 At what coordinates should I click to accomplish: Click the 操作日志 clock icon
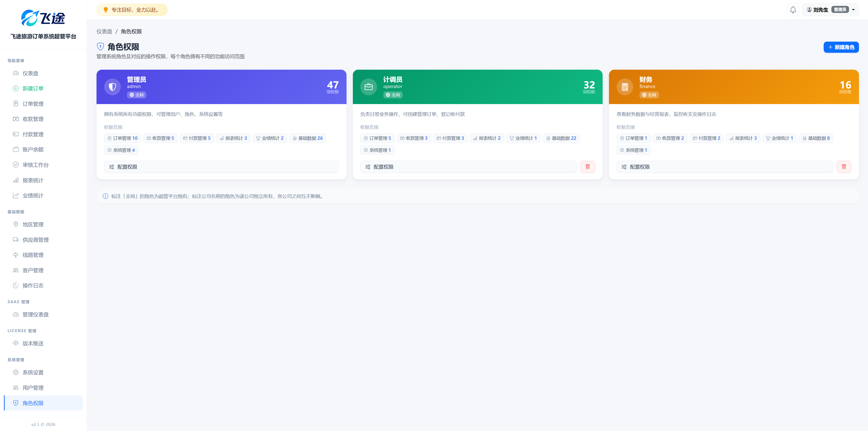click(16, 285)
